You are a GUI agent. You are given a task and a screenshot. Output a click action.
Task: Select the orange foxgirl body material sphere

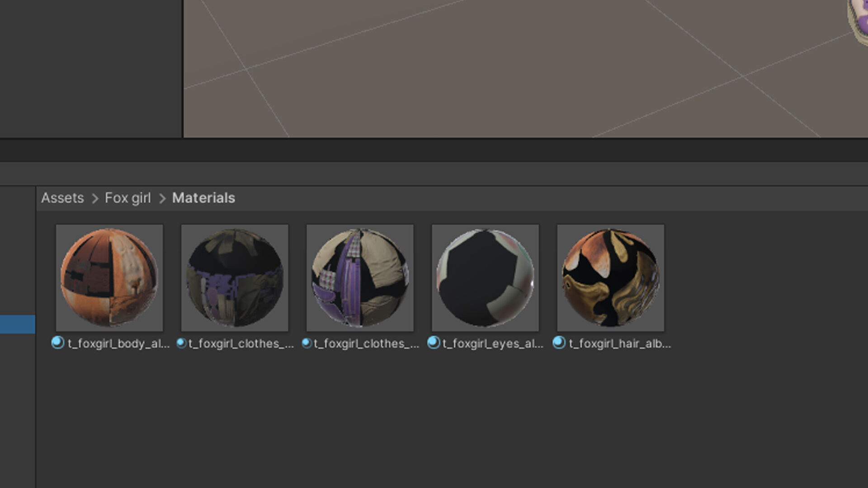pyautogui.click(x=109, y=277)
